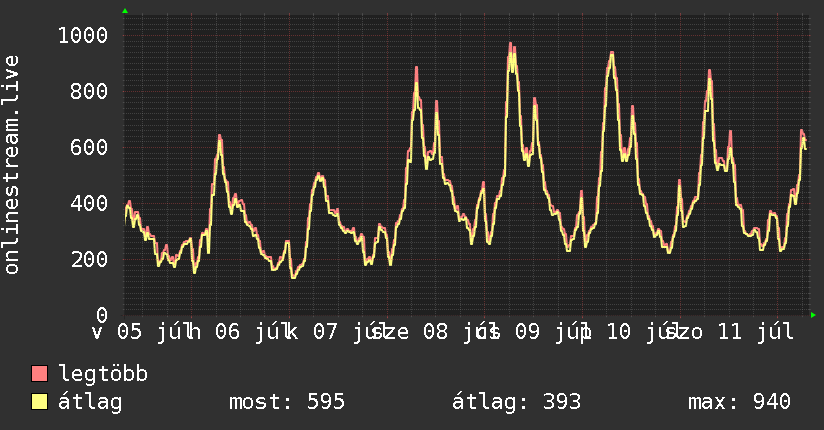
Task: Click the green arrow ending x-axis
Action: (x=813, y=315)
